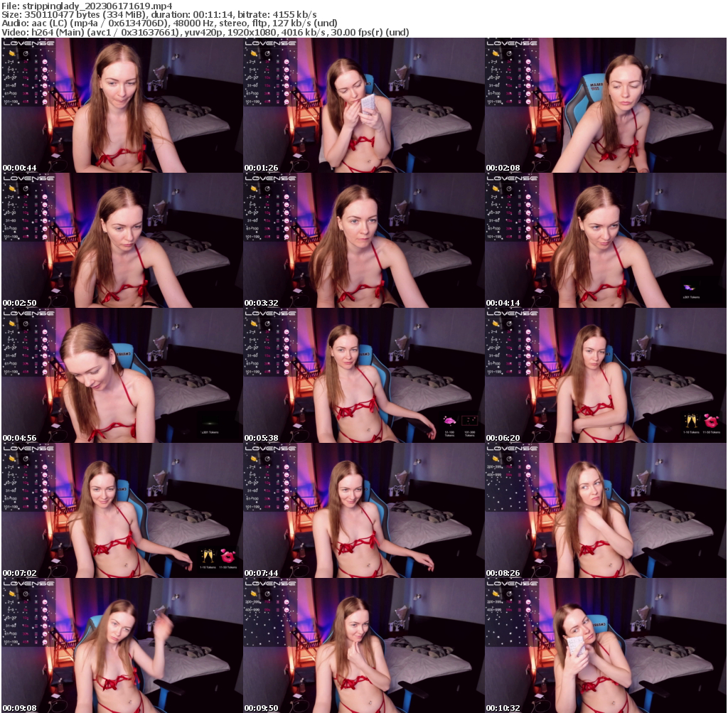
Task: Click the toy icon next to the 101-199 row
Action: pyautogui.click(x=45, y=102)
